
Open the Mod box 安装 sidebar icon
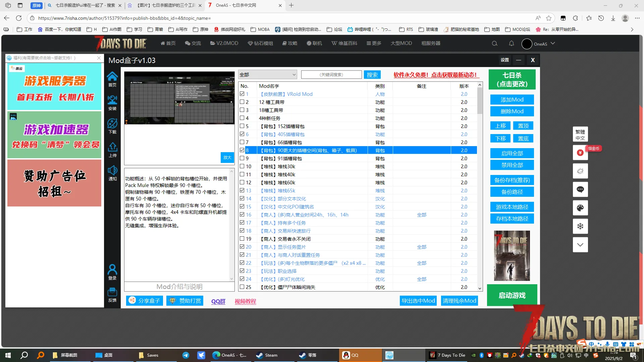tap(112, 100)
